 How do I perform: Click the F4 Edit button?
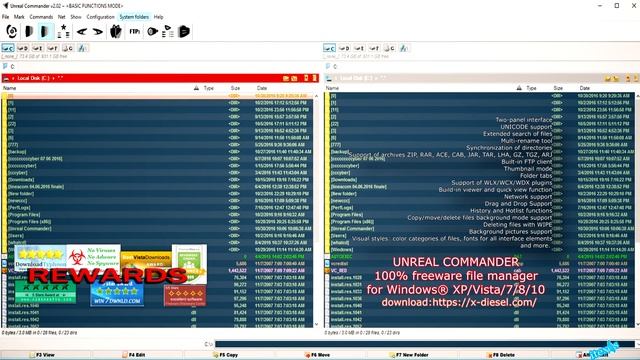(136, 355)
